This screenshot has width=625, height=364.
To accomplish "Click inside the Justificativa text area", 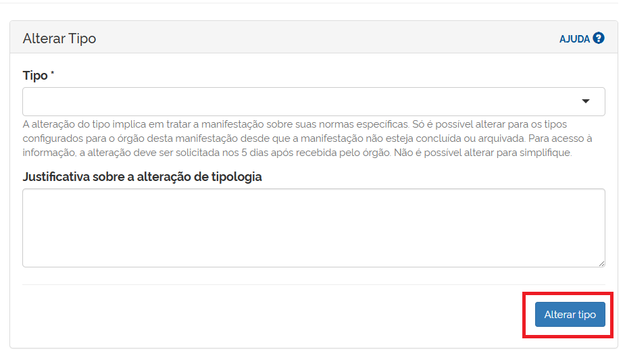I will coord(314,228).
